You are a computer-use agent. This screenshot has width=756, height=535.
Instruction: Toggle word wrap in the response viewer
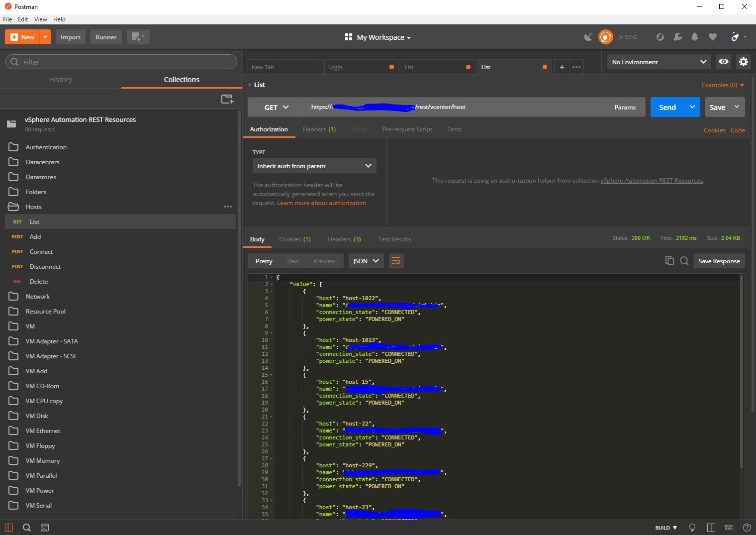click(396, 260)
